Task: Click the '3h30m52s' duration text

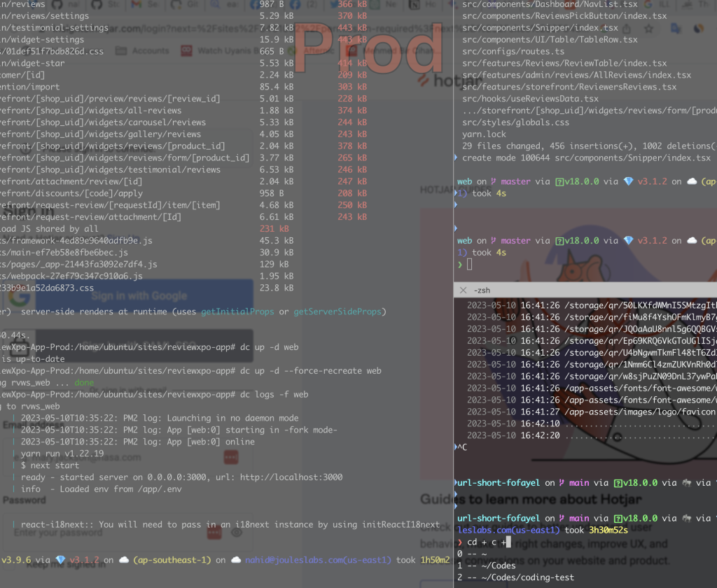Action: click(x=608, y=530)
